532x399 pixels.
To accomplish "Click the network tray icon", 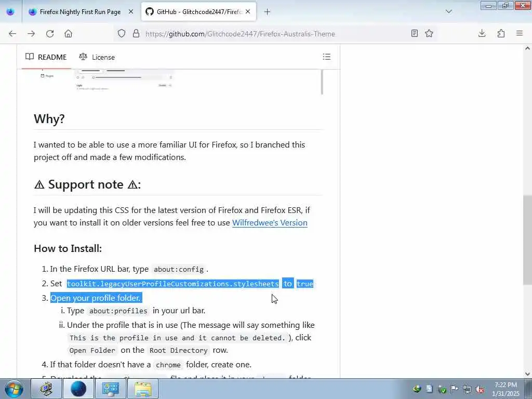I will pyautogui.click(x=467, y=389).
